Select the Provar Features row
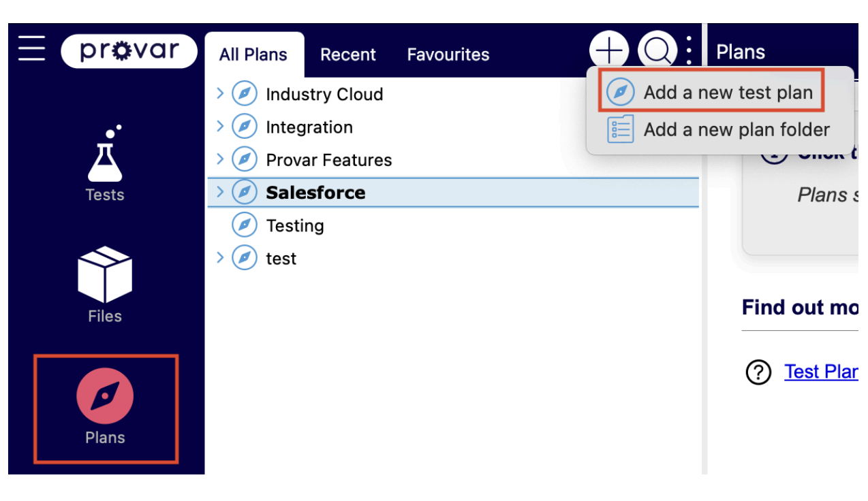Viewport: 868px width, 501px height. click(453, 160)
